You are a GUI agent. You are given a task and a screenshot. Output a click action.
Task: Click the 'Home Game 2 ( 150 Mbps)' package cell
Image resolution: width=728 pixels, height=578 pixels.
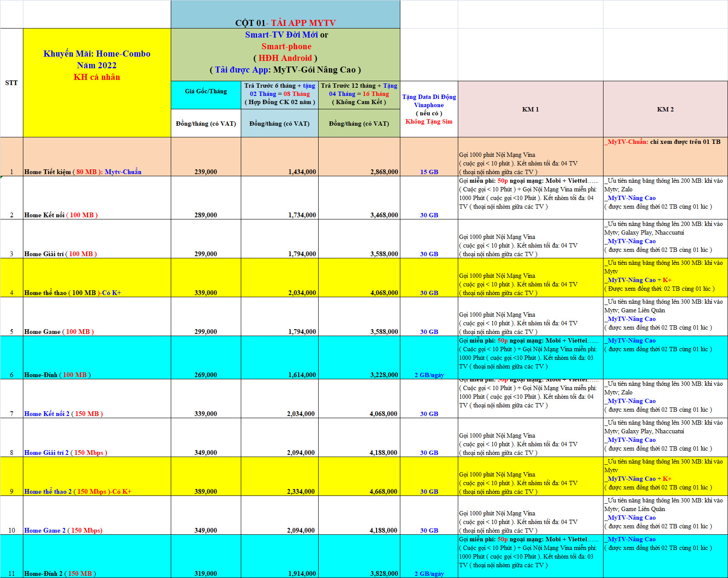tap(97, 515)
